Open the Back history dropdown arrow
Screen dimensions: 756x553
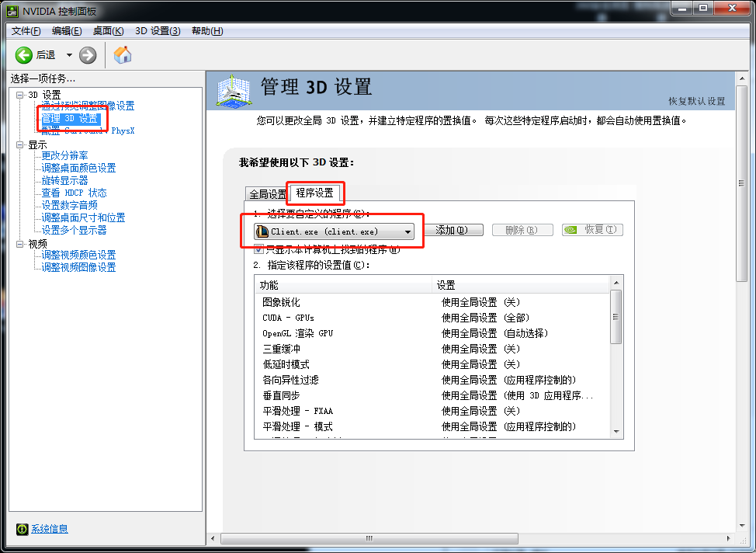tap(69, 55)
